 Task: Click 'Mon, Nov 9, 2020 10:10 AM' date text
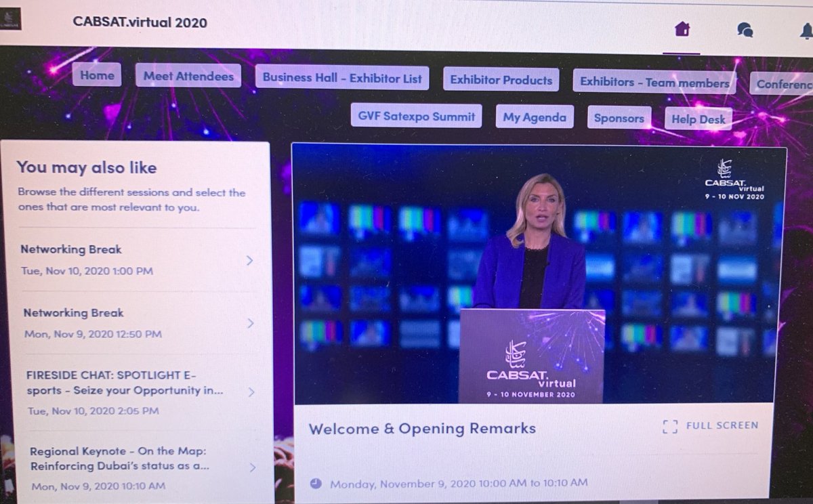98,486
